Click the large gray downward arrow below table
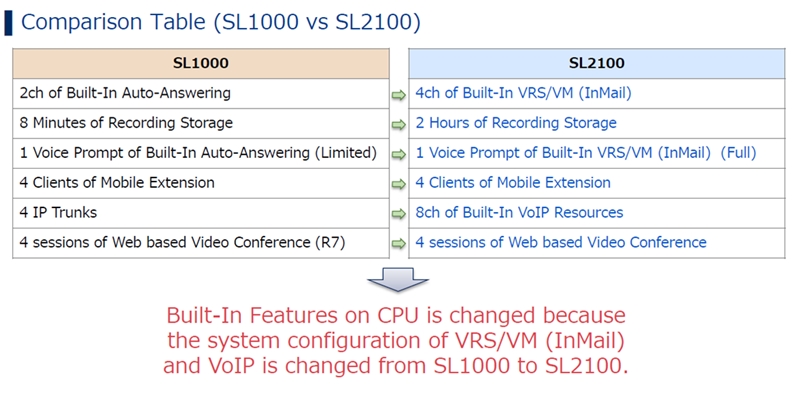 398,279
